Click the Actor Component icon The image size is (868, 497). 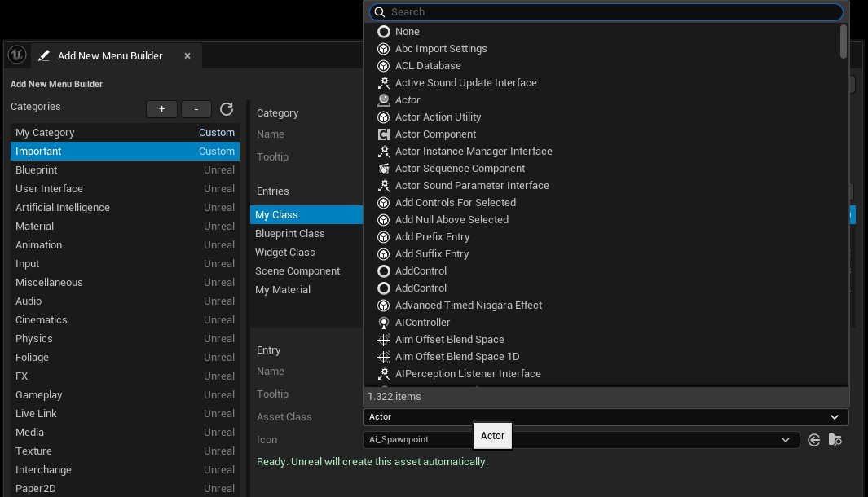coord(384,134)
